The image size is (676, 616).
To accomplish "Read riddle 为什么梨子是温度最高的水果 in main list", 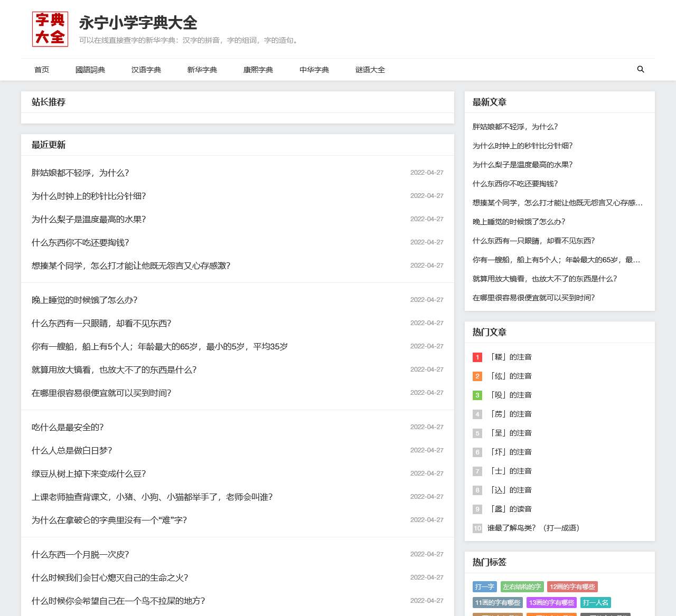I will 89,219.
